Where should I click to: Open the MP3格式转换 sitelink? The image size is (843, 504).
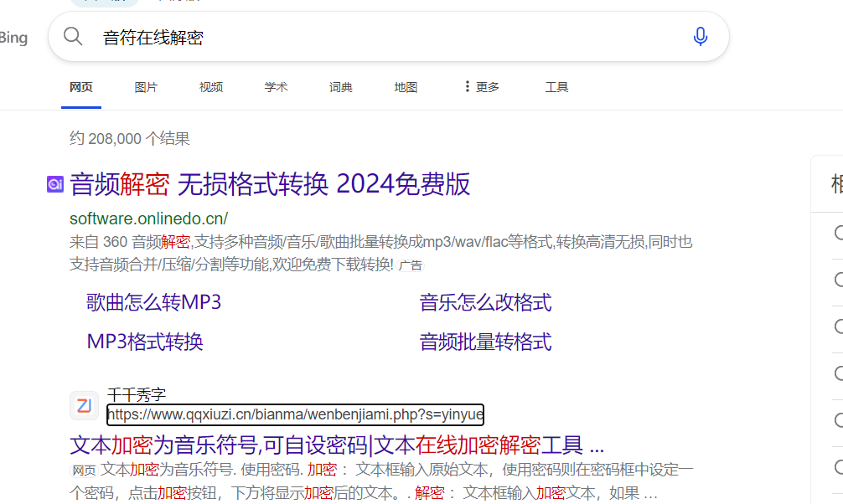point(145,342)
